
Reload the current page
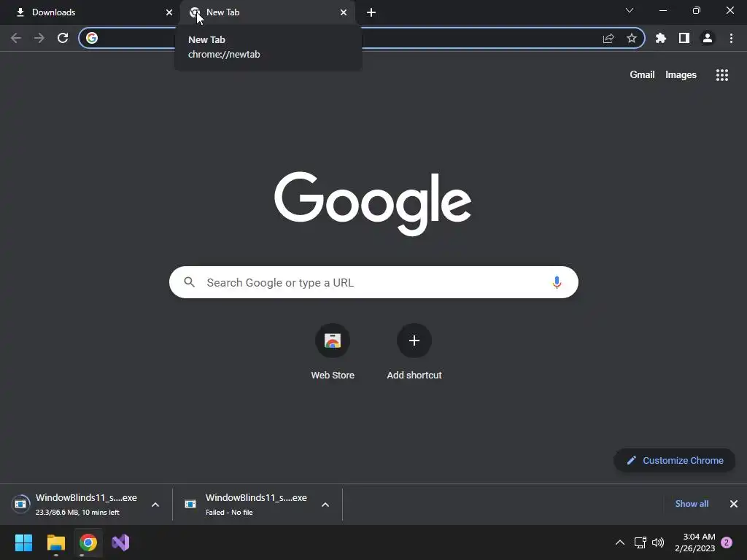click(63, 38)
